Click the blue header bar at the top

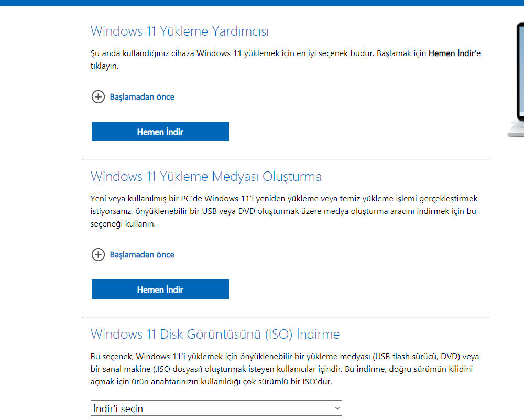click(262, 3)
